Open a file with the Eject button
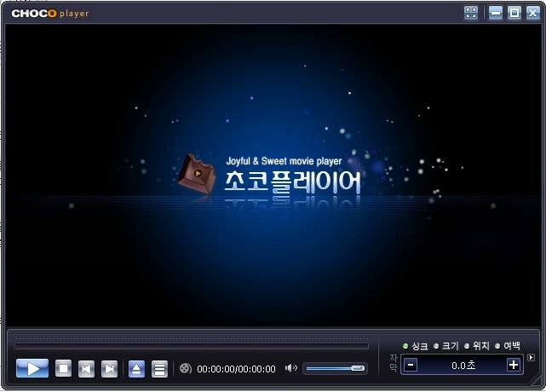The width and height of the screenshot is (546, 392). point(136,369)
